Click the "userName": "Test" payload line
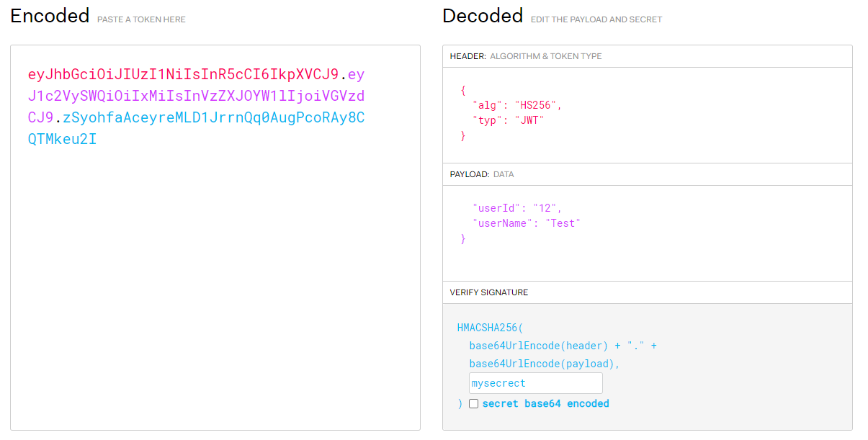 coord(527,223)
